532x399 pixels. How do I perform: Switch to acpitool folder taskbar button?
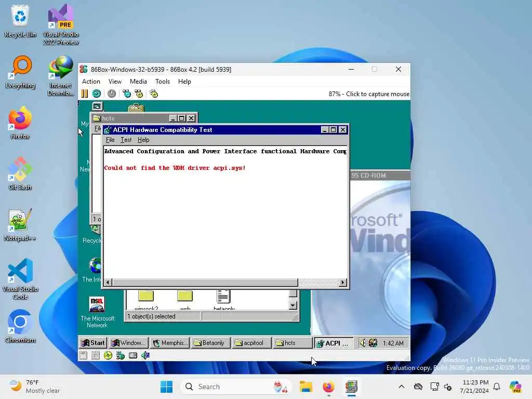[x=250, y=343]
